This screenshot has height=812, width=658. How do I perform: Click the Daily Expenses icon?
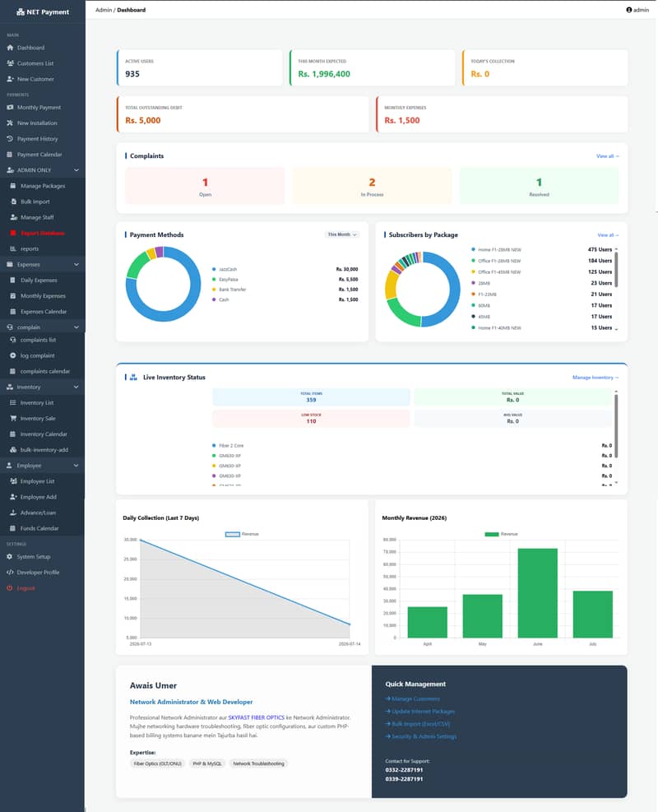pyautogui.click(x=13, y=281)
